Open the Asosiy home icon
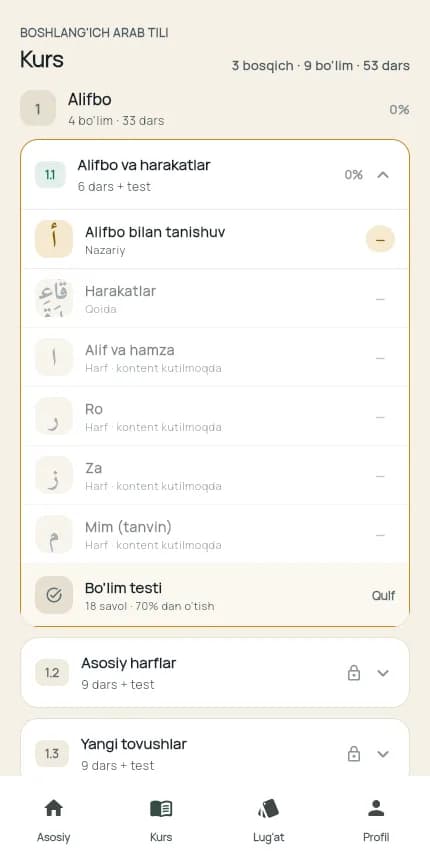 click(x=53, y=808)
